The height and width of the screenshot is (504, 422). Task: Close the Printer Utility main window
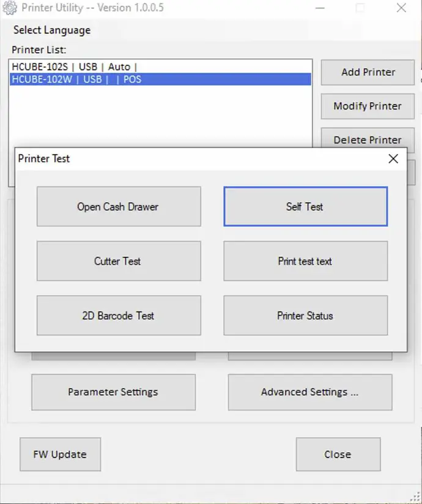401,8
